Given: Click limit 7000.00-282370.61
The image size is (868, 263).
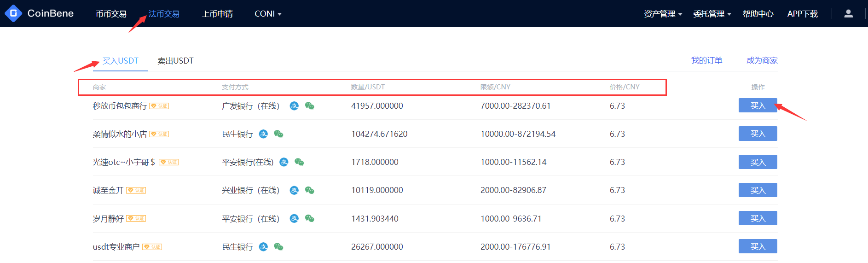Looking at the screenshot, I should tap(515, 106).
